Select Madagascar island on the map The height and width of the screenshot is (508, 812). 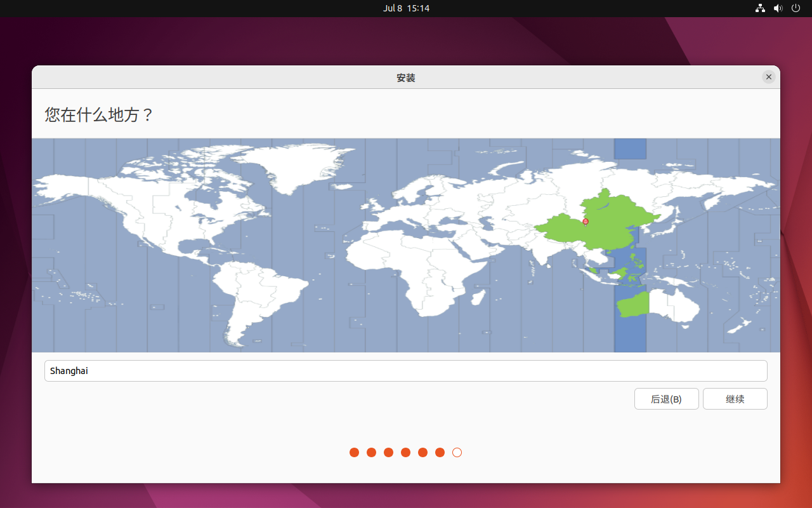pos(480,296)
